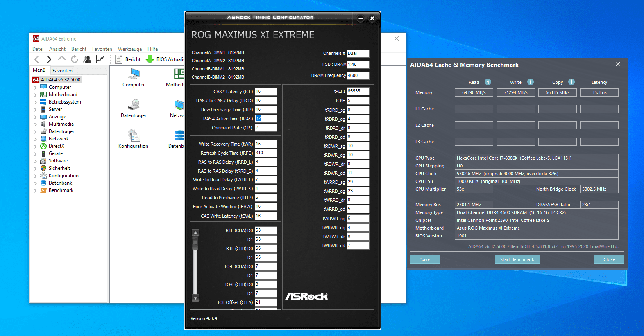This screenshot has height=336, width=644.
Task: Open the Datei menu
Action: click(38, 49)
